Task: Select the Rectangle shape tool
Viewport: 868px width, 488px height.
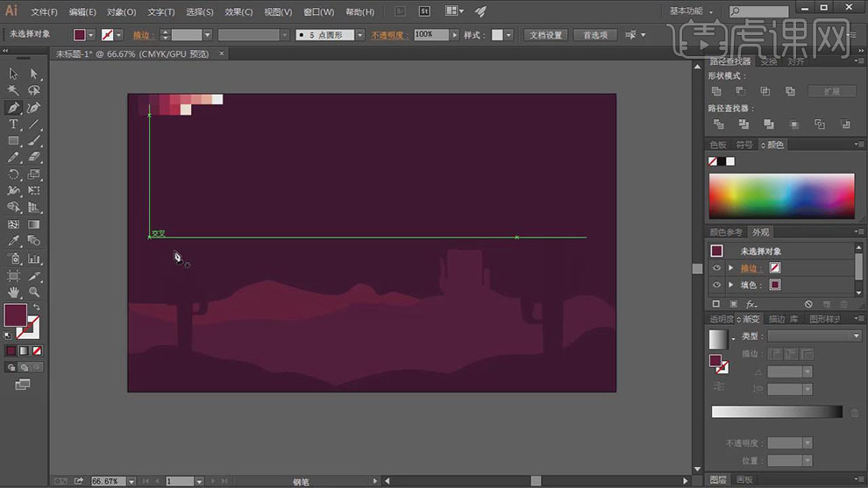Action: tap(13, 141)
